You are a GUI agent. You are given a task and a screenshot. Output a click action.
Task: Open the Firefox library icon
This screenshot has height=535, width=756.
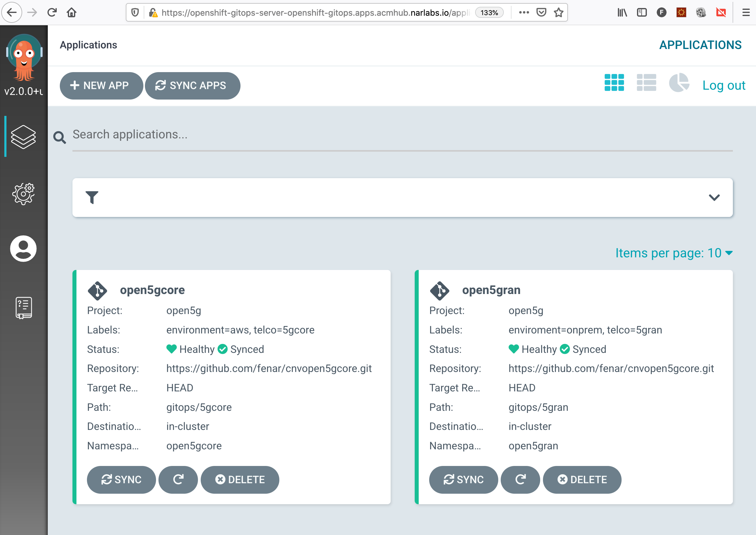point(622,13)
